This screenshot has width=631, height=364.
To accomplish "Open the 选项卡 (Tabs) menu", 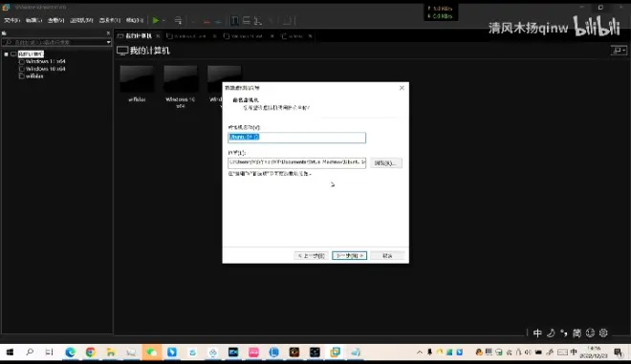I will click(x=109, y=20).
